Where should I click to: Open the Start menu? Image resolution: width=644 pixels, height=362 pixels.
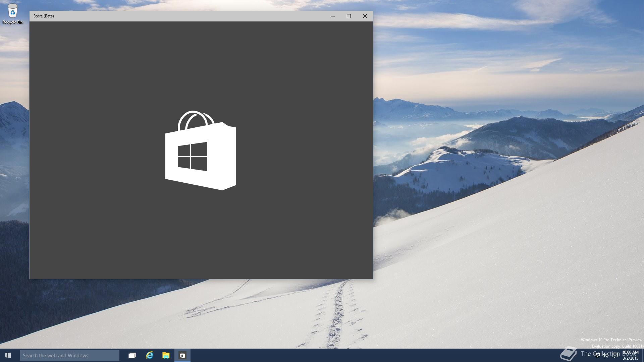click(8, 355)
